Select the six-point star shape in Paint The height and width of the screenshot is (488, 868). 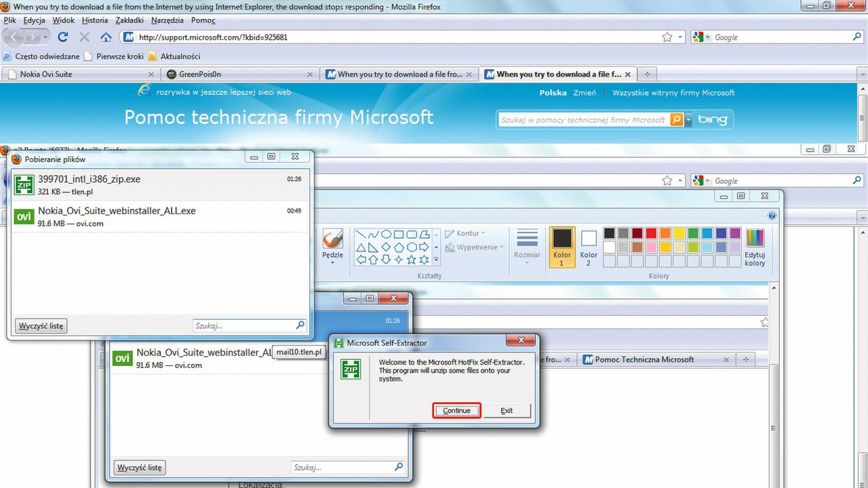pyautogui.click(x=424, y=260)
